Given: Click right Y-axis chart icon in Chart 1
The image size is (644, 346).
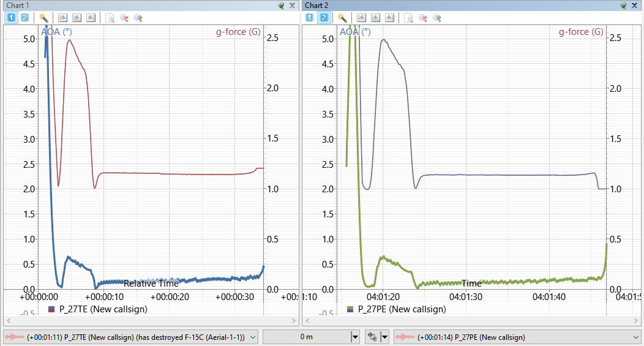Looking at the screenshot, I should [x=91, y=18].
